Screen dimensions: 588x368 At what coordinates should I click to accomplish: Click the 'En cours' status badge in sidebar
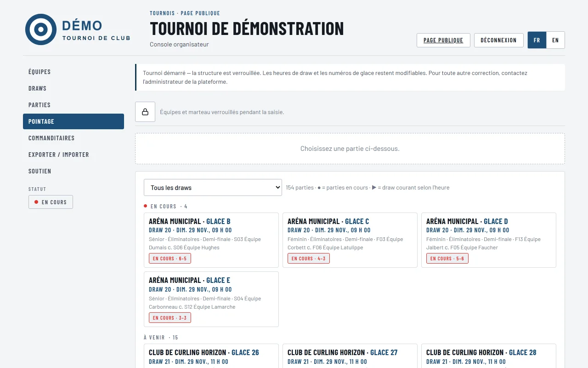51,202
